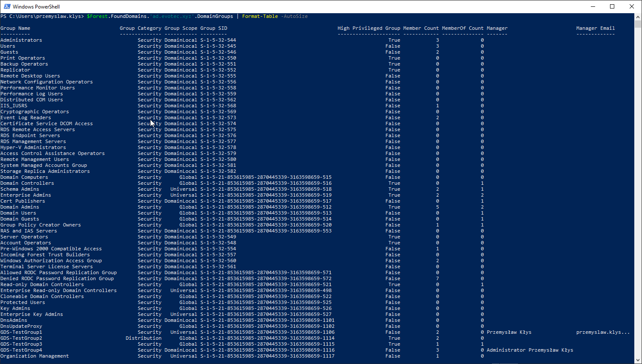Image resolution: width=642 pixels, height=364 pixels.
Task: Click the Format-Table command text
Action: 260,16
